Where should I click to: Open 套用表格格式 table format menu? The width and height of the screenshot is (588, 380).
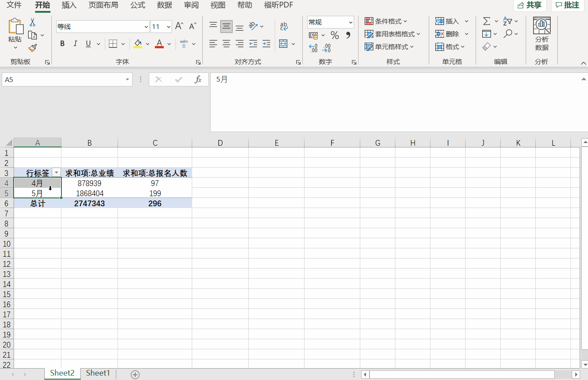392,34
